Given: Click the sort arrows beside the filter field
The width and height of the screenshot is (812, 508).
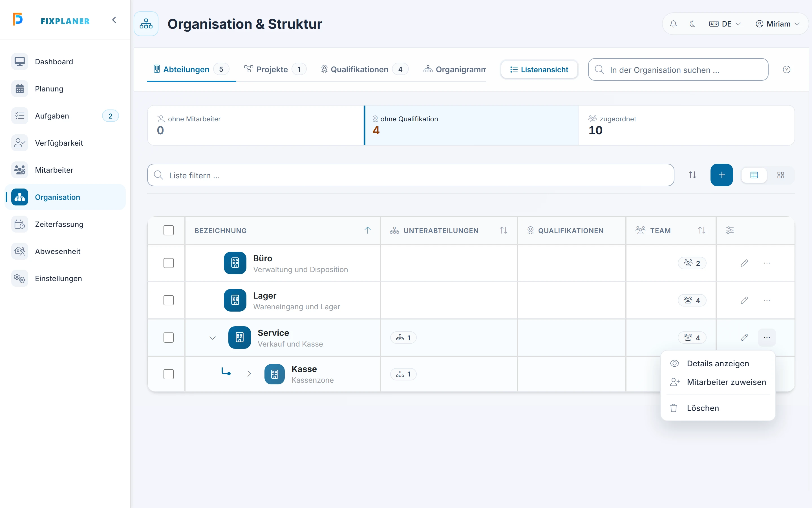Looking at the screenshot, I should [x=692, y=175].
